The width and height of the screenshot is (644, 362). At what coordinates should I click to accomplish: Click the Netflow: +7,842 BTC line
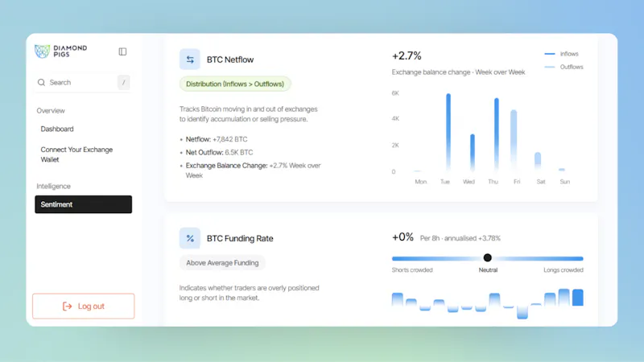[x=217, y=139]
